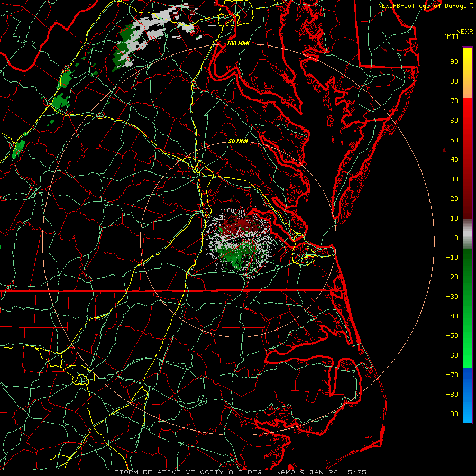The image size is (476, 476).
Task: Click the blue bottom segment of the color bar
Action: pos(467,396)
